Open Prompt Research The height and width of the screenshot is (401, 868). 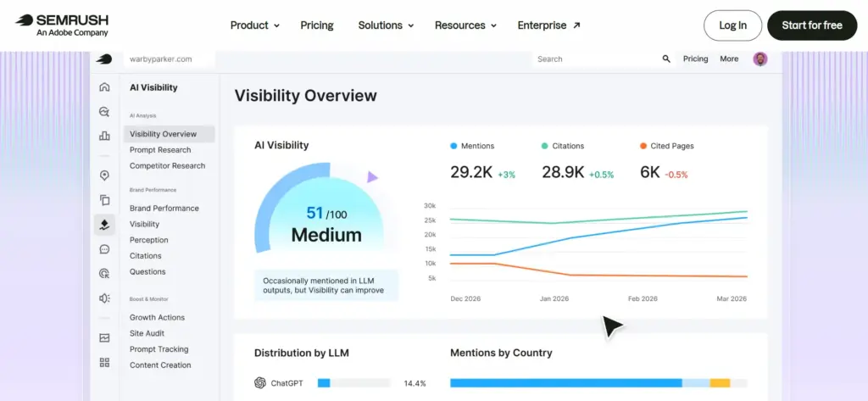pos(160,150)
